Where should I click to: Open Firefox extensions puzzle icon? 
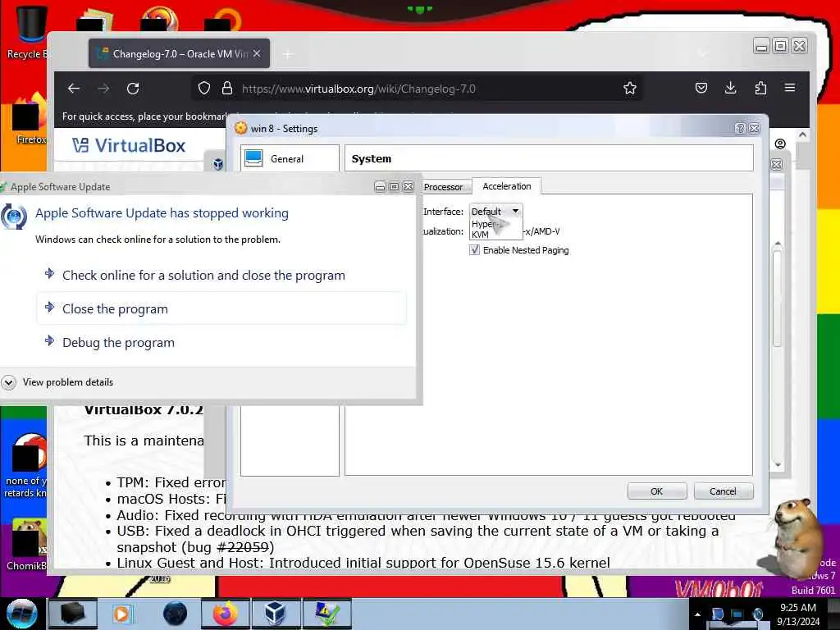pos(760,88)
